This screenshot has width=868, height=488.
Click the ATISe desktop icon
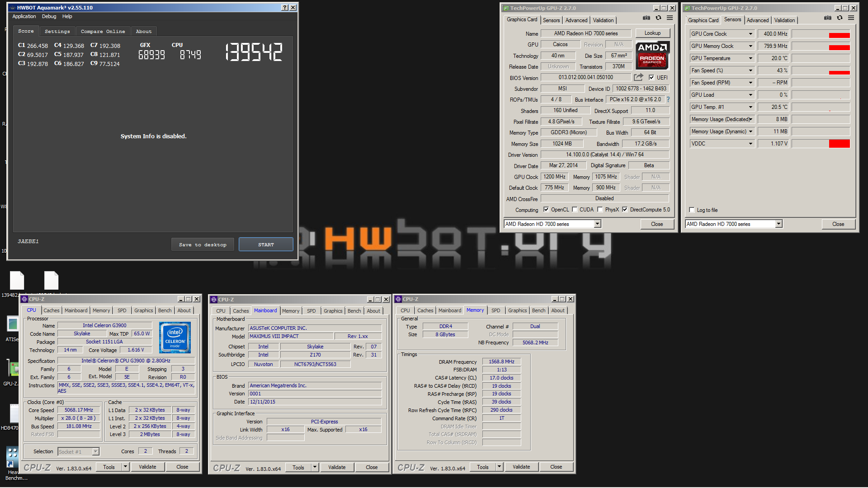click(x=13, y=324)
